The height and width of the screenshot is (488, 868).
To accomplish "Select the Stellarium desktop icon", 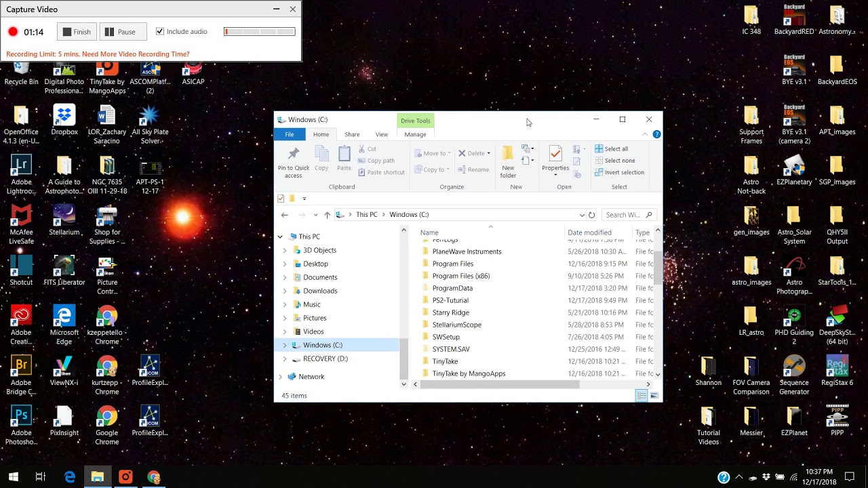I will point(64,220).
